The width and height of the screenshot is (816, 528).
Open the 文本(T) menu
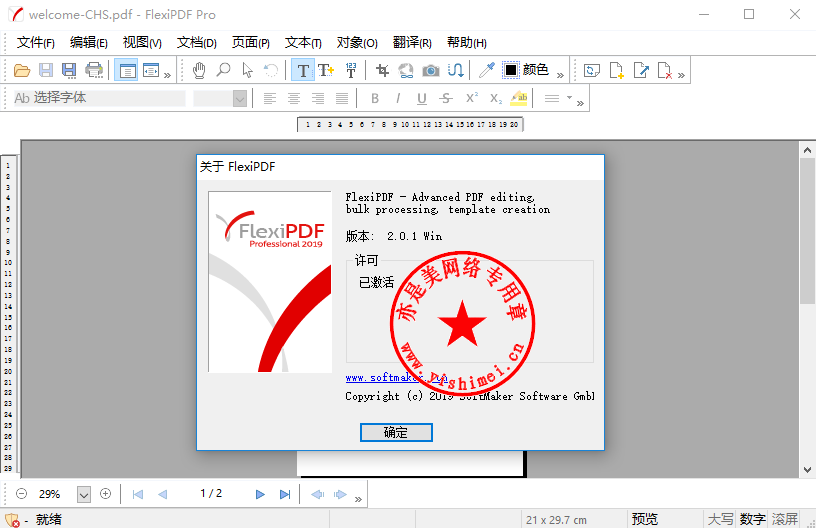303,43
